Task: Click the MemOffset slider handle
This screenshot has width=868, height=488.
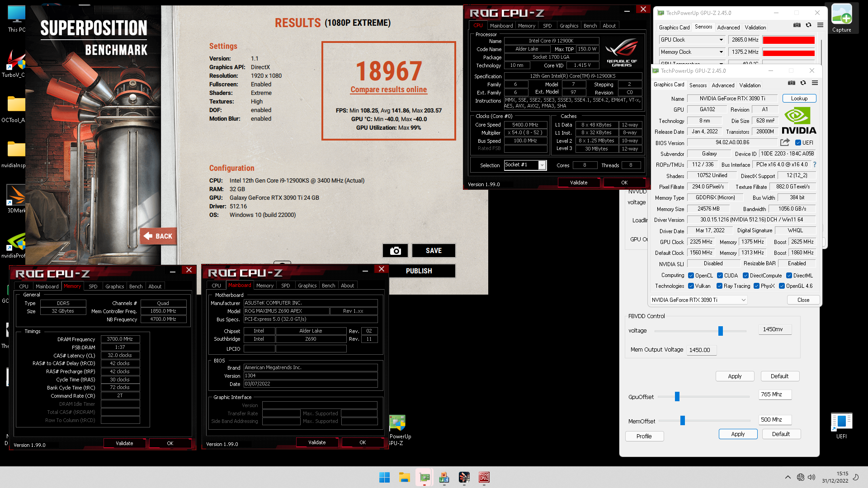Action: (683, 421)
